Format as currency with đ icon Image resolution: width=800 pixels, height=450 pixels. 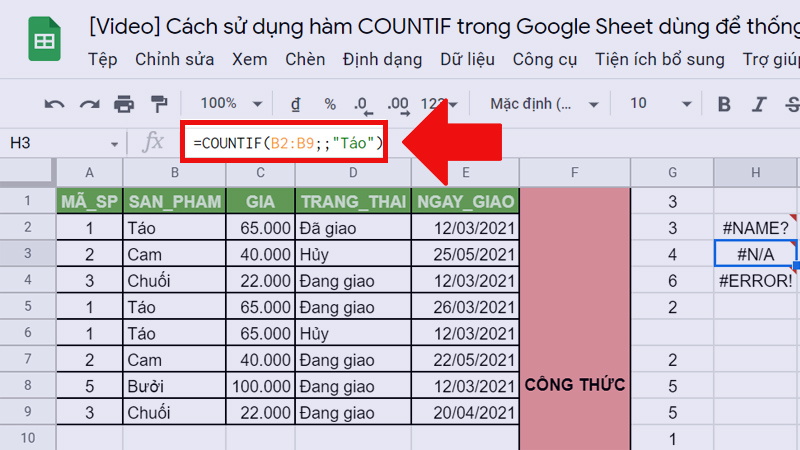point(295,104)
